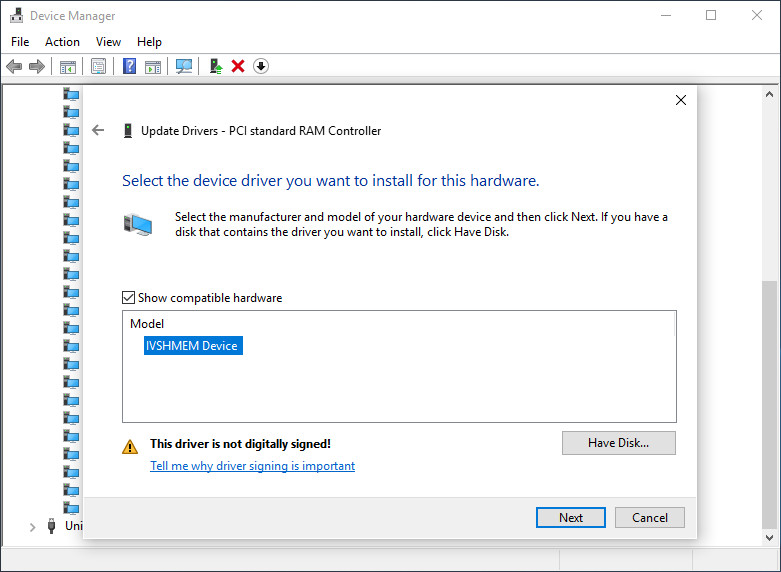
Task: Click Scan for hardware changes icon
Action: coord(184,66)
